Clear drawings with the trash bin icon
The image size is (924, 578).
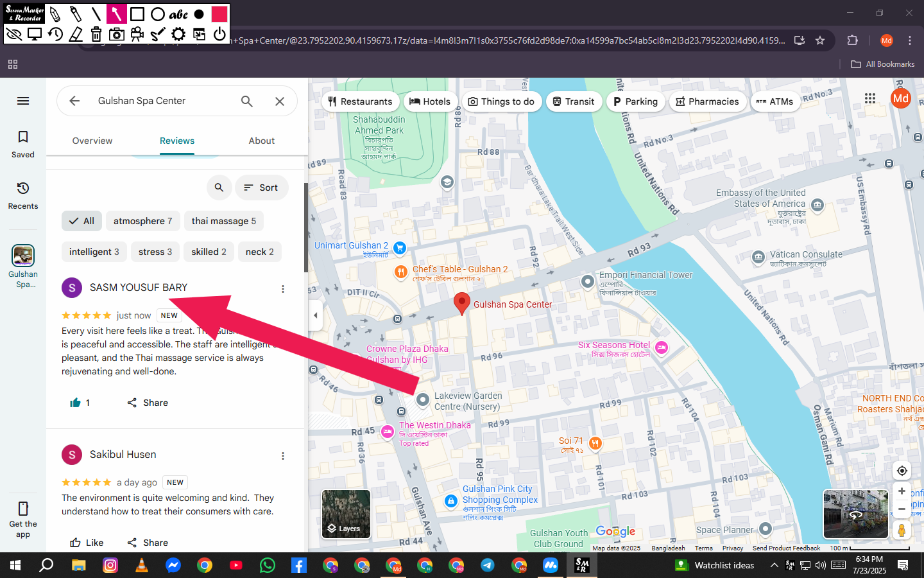tap(96, 34)
